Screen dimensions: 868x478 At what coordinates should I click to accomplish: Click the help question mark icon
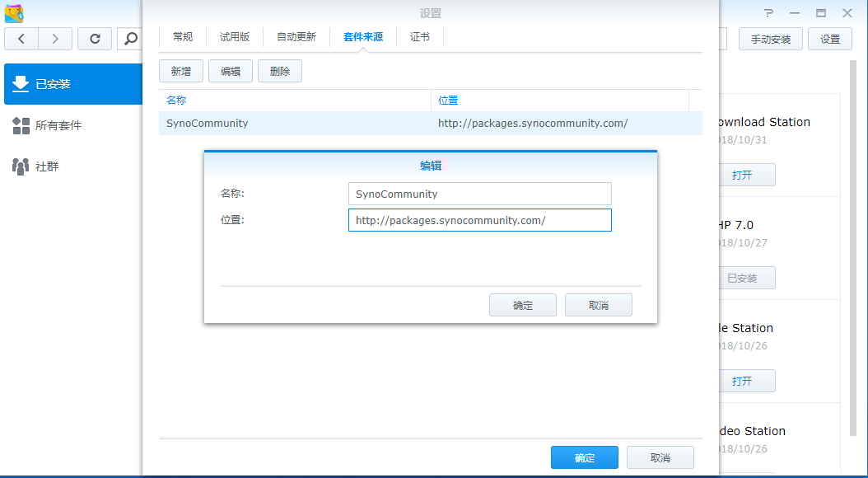(768, 13)
